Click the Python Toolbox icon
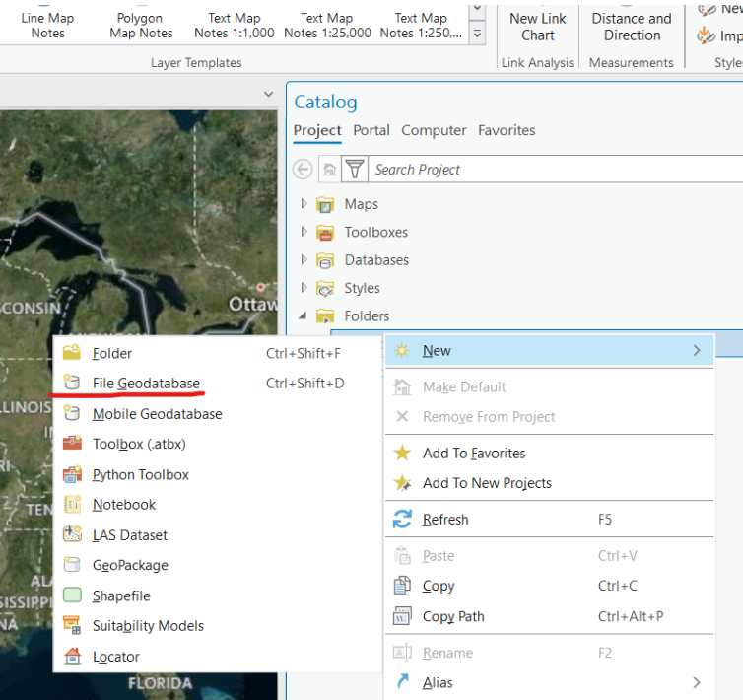Image resolution: width=743 pixels, height=700 pixels. tap(72, 474)
